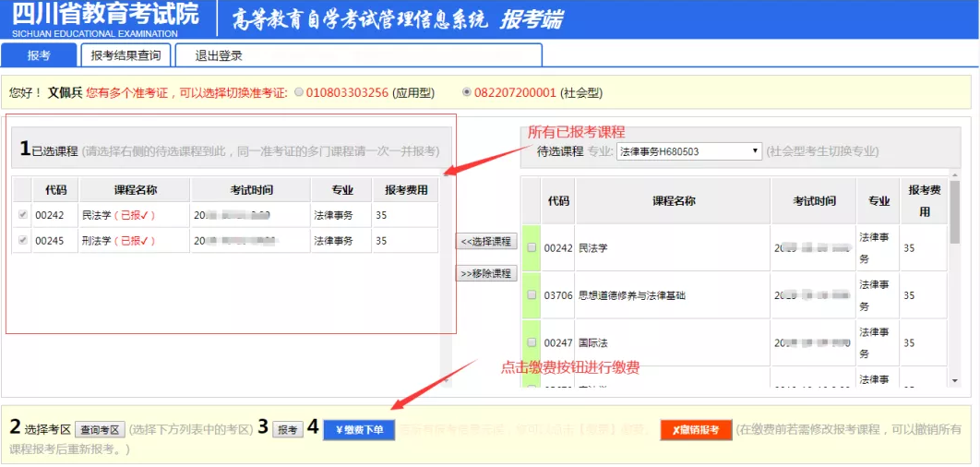Click the blue ¥缴费下单 button
980x467 pixels.
(359, 430)
